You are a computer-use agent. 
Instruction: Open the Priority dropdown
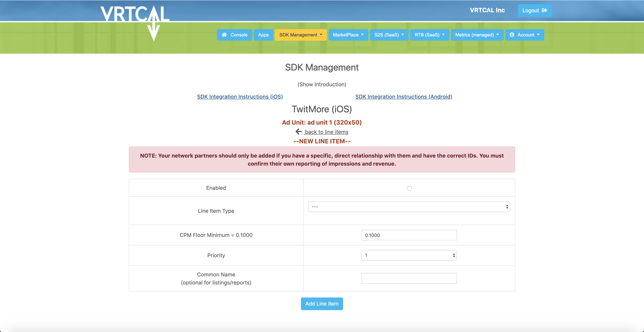[409, 255]
